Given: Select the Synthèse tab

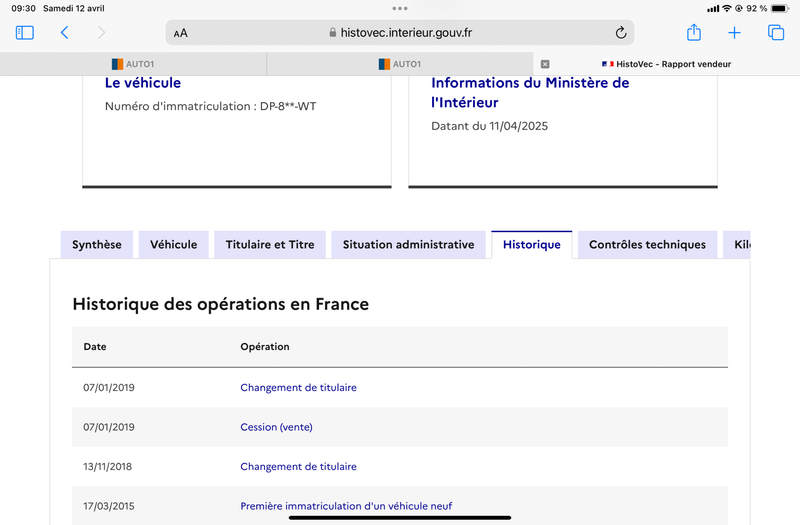Looking at the screenshot, I should pyautogui.click(x=97, y=245).
